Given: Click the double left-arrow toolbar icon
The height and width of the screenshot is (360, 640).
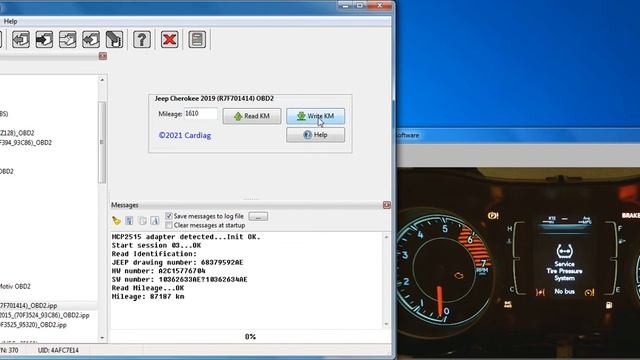Looking at the screenshot, I should tap(91, 40).
